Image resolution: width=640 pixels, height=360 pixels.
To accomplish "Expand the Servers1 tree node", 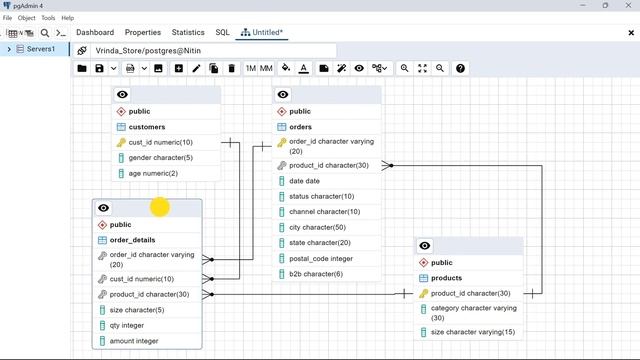I will [x=9, y=49].
